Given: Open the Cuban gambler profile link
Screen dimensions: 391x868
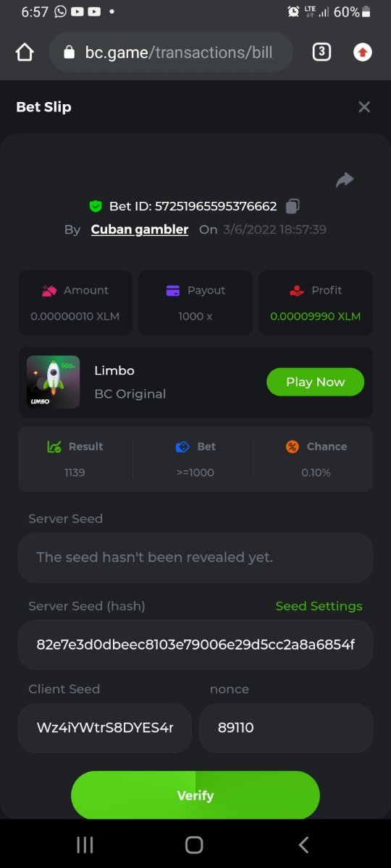Looking at the screenshot, I should coord(140,229).
